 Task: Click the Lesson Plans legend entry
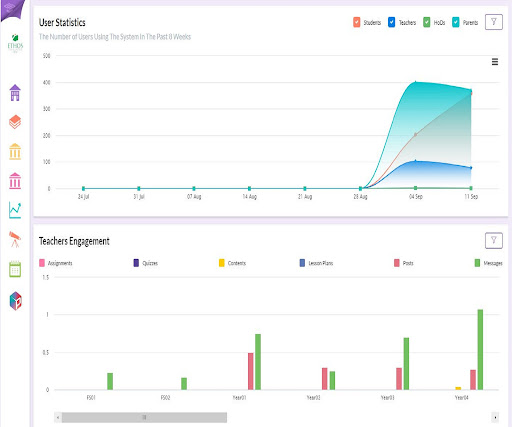316,263
